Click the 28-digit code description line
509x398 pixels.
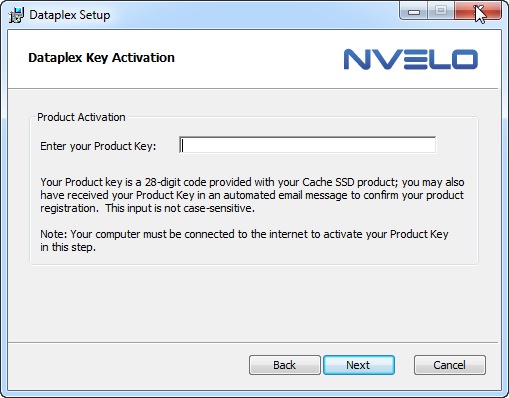(x=252, y=182)
